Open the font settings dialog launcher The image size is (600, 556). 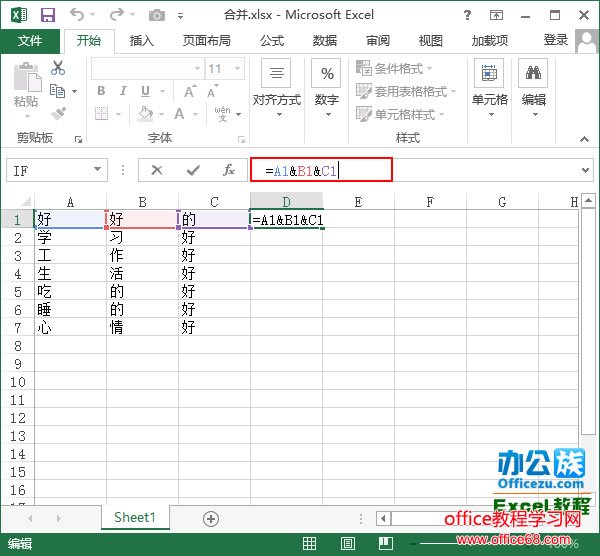coord(241,140)
